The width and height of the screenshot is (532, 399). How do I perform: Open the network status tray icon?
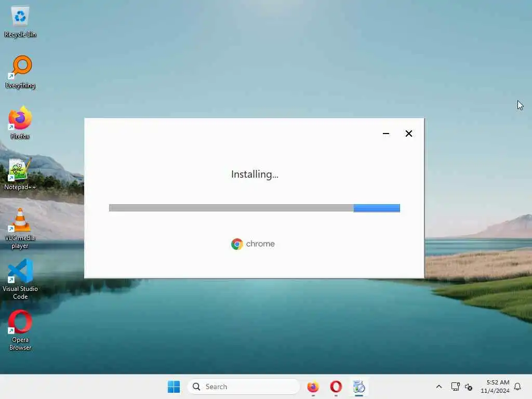[x=455, y=387]
